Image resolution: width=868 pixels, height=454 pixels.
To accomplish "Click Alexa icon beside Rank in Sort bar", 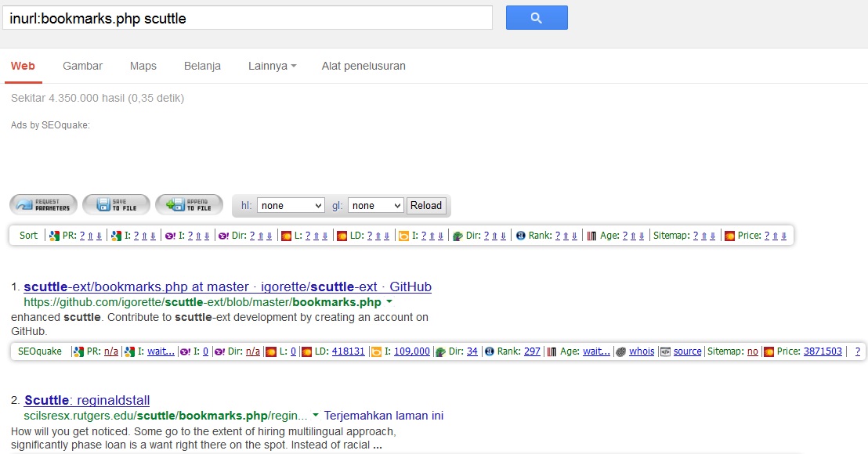I will pos(521,236).
